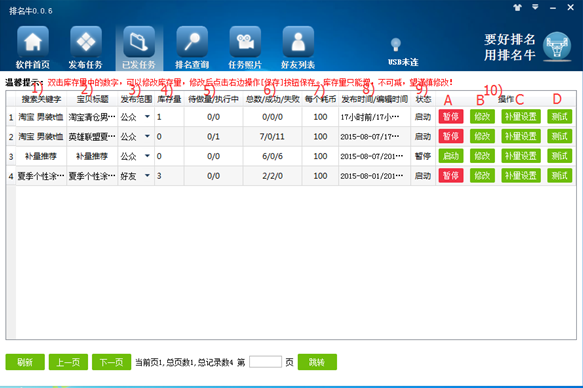
Task: Click 启动 button in row 3
Action: click(451, 156)
